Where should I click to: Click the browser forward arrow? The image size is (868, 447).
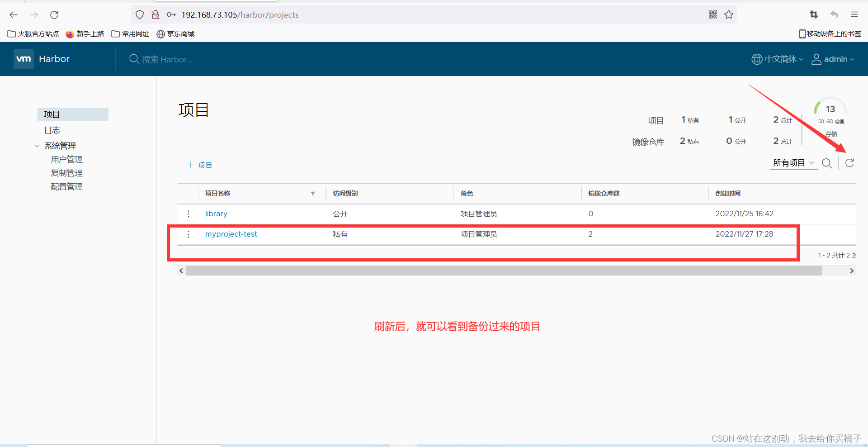34,15
